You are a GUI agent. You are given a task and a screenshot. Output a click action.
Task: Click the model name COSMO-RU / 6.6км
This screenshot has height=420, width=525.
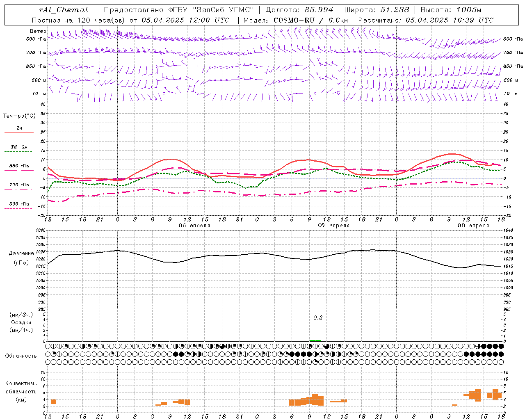coord(310,20)
